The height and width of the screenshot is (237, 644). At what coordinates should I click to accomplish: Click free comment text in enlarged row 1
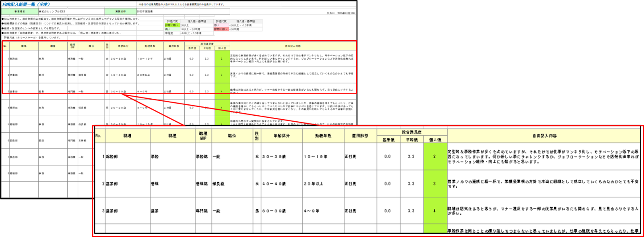tap(543, 157)
